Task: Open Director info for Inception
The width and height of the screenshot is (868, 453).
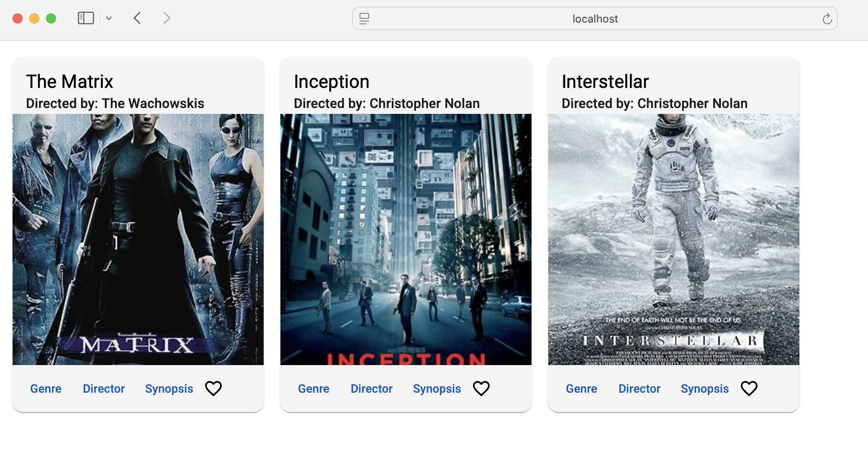Action: [372, 389]
